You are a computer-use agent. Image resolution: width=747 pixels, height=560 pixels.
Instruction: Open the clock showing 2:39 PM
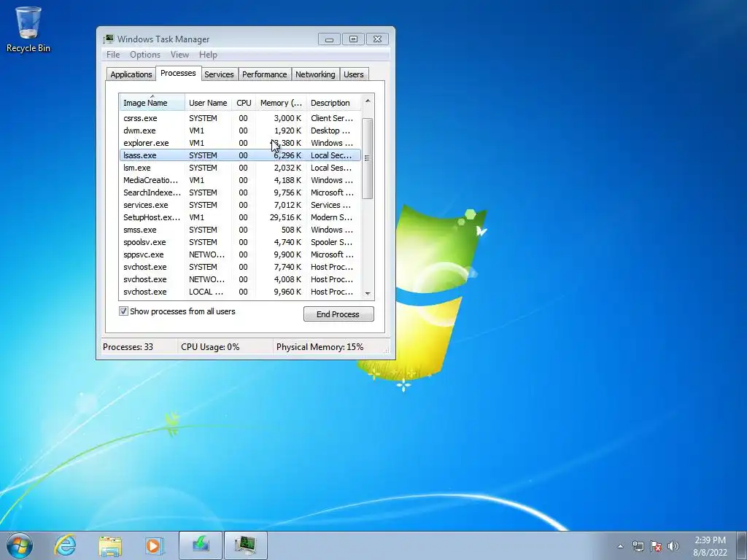click(710, 546)
